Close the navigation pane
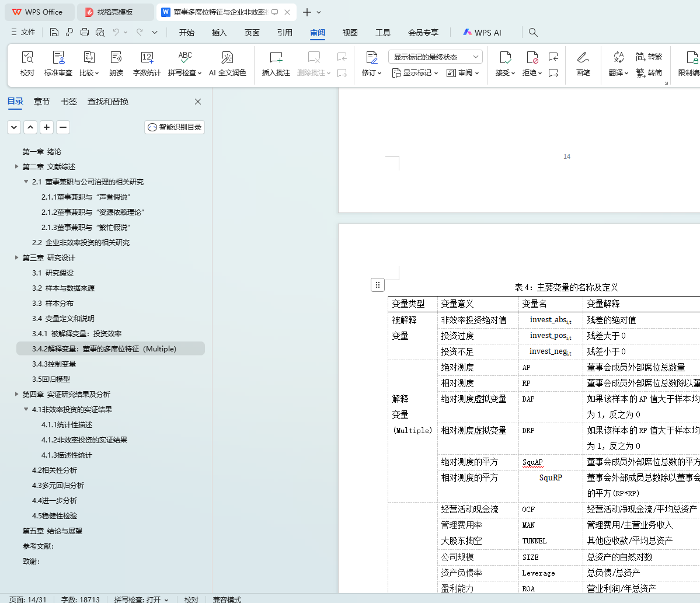700x603 pixels. pos(198,102)
